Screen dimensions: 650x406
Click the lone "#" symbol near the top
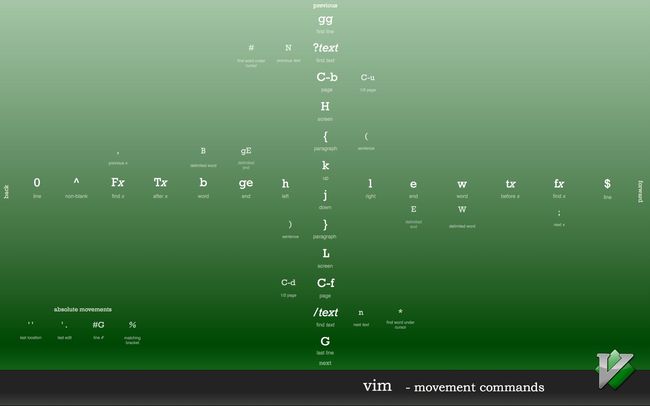pyautogui.click(x=251, y=48)
